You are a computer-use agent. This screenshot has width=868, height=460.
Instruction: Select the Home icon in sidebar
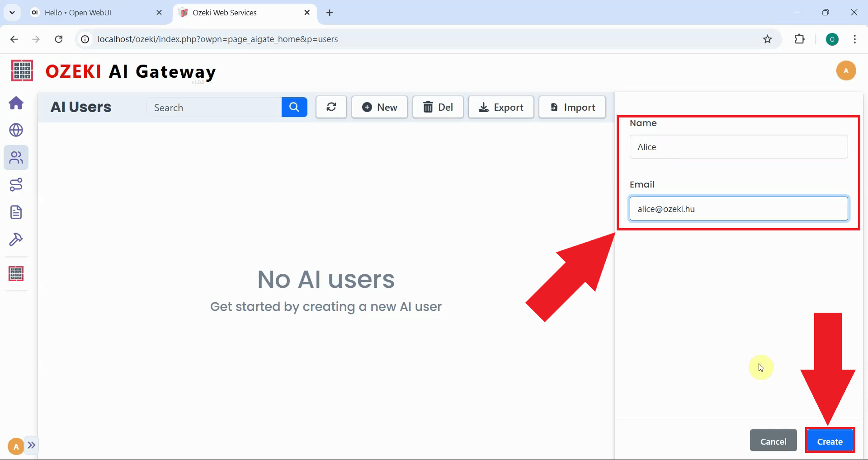click(x=16, y=103)
